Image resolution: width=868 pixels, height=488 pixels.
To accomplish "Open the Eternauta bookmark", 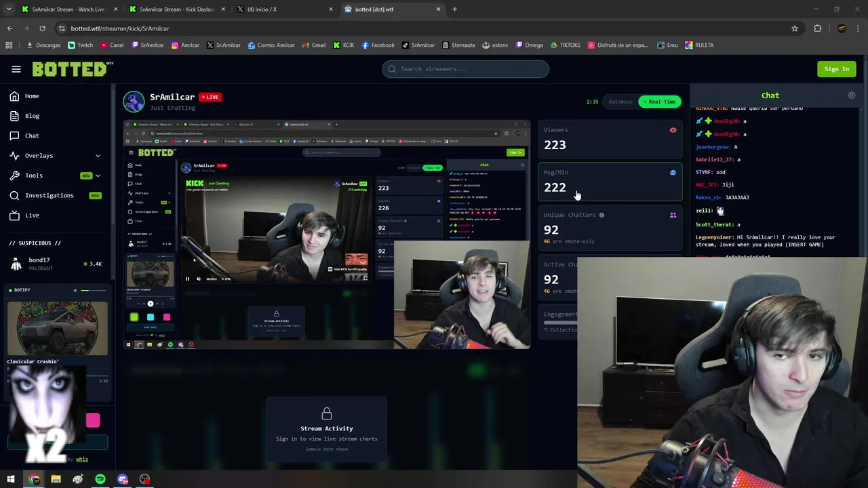I will [x=458, y=45].
